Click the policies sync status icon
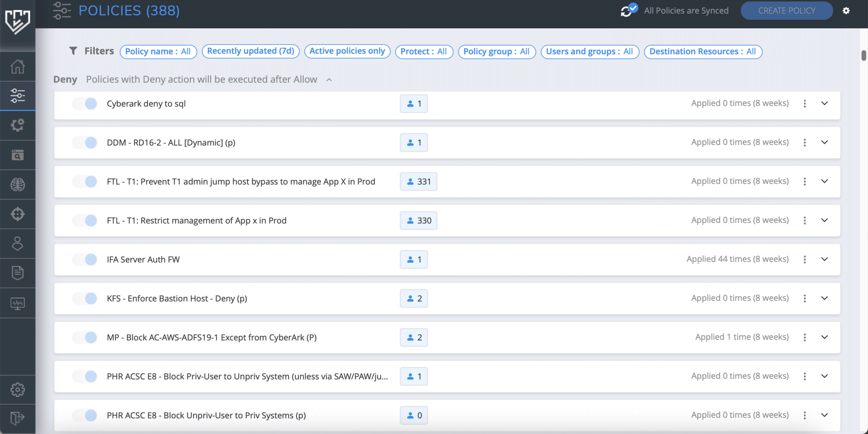The width and height of the screenshot is (868, 434). tap(629, 10)
